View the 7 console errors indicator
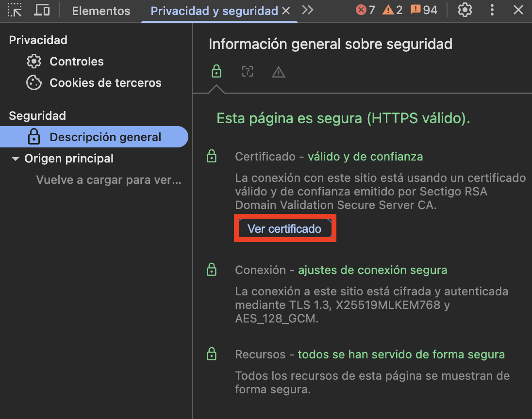 [x=364, y=10]
